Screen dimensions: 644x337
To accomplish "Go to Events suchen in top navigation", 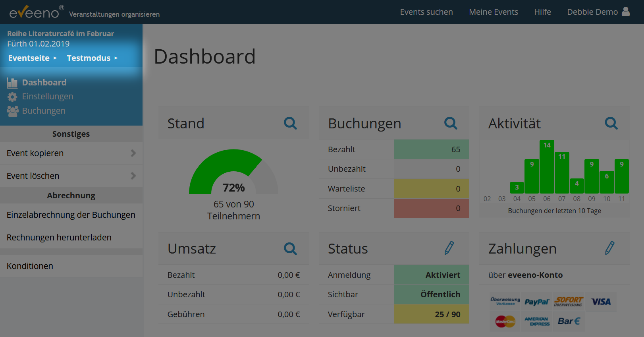I will tap(426, 12).
